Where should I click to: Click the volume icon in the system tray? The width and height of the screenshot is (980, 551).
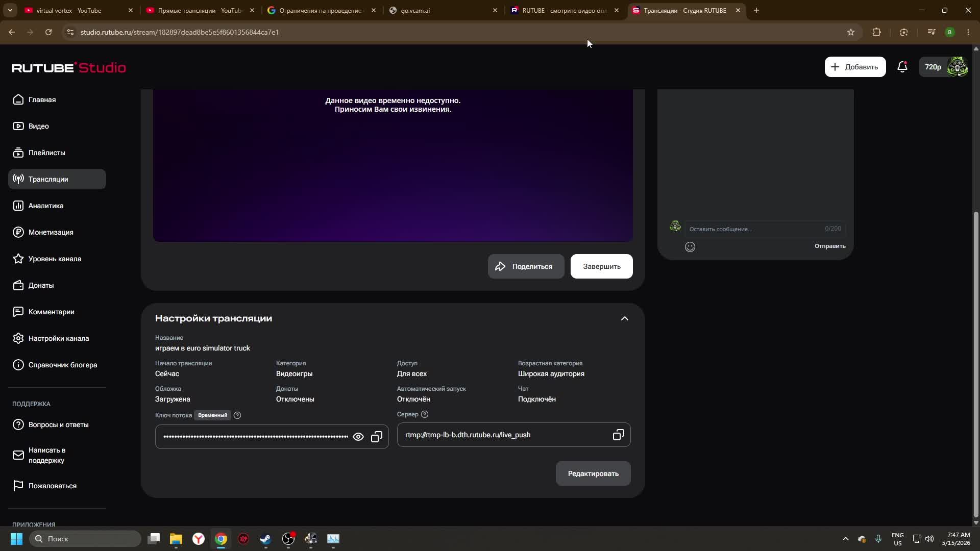pyautogui.click(x=929, y=539)
